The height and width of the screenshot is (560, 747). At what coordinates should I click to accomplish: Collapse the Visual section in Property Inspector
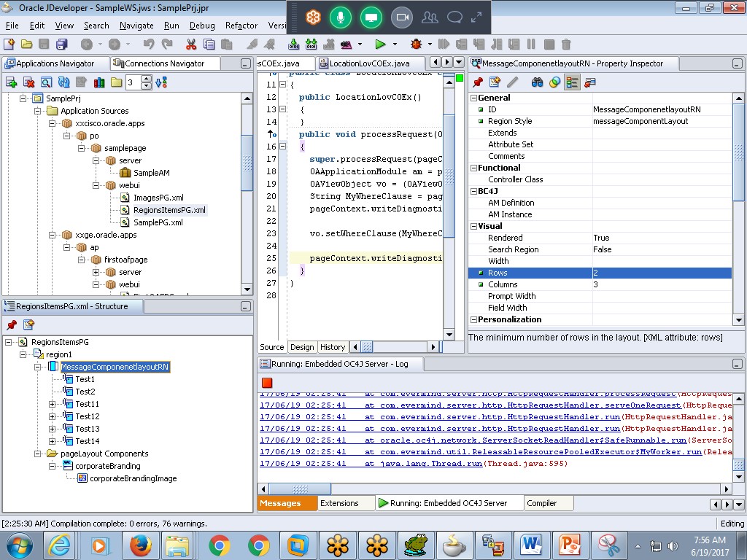pyautogui.click(x=474, y=226)
